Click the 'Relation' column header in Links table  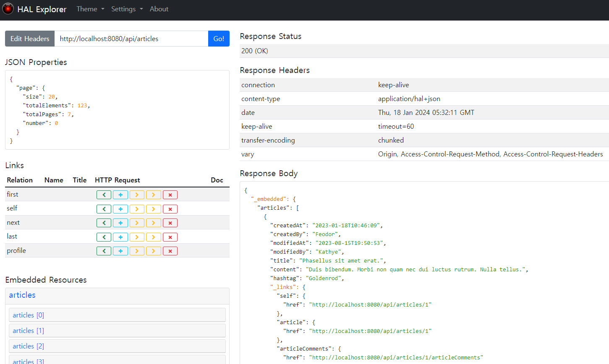click(20, 180)
